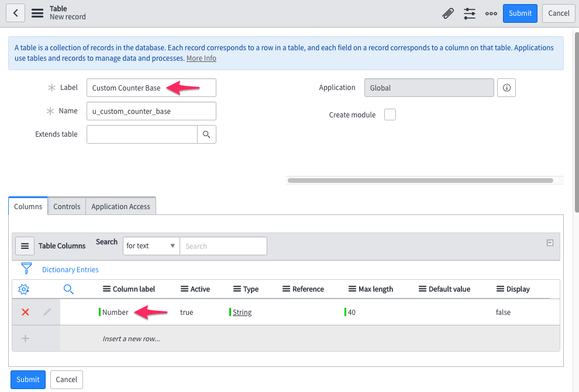Open the More Info link
This screenshot has height=392, width=579.
tap(201, 58)
